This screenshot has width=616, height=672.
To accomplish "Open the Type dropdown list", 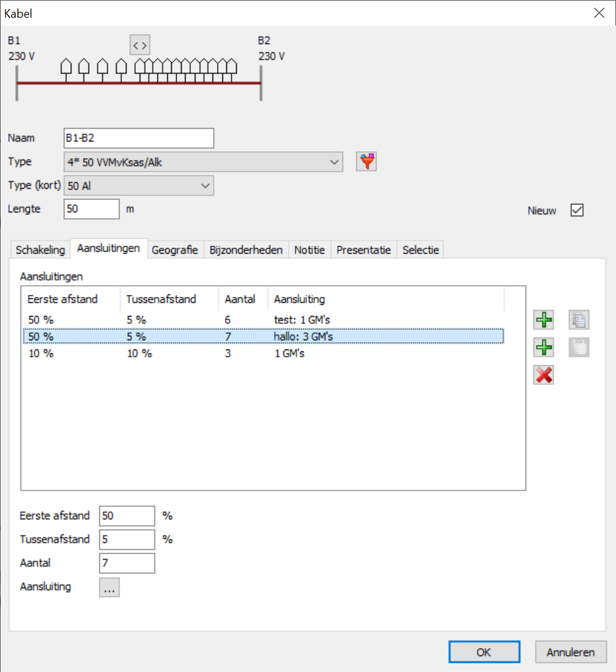I will 334,161.
